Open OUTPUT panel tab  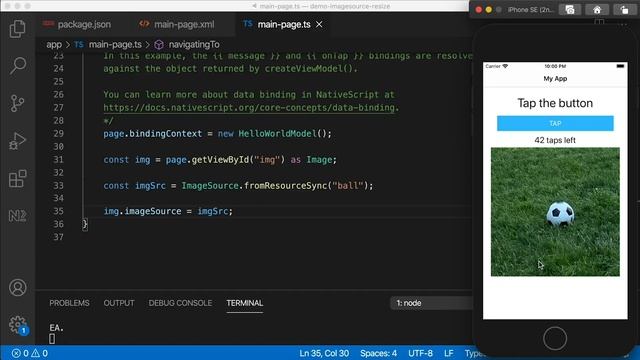click(x=119, y=303)
